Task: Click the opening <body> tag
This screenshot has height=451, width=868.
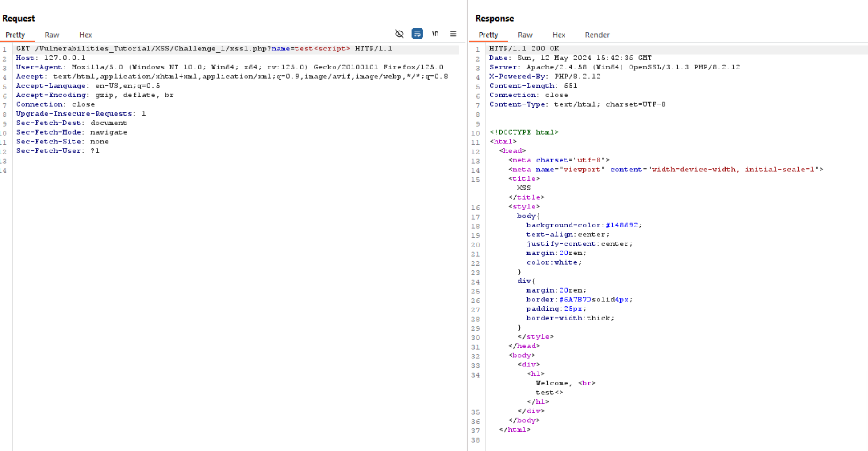Action: (x=522, y=355)
